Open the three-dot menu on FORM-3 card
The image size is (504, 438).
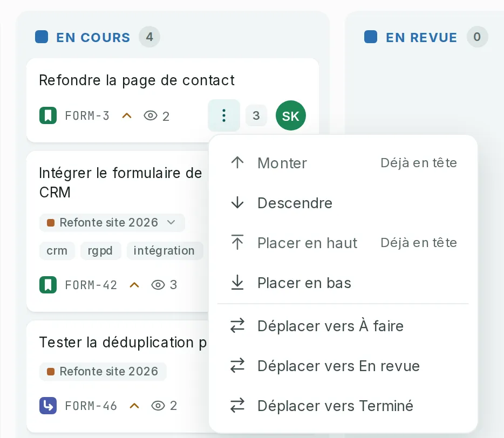coord(224,115)
